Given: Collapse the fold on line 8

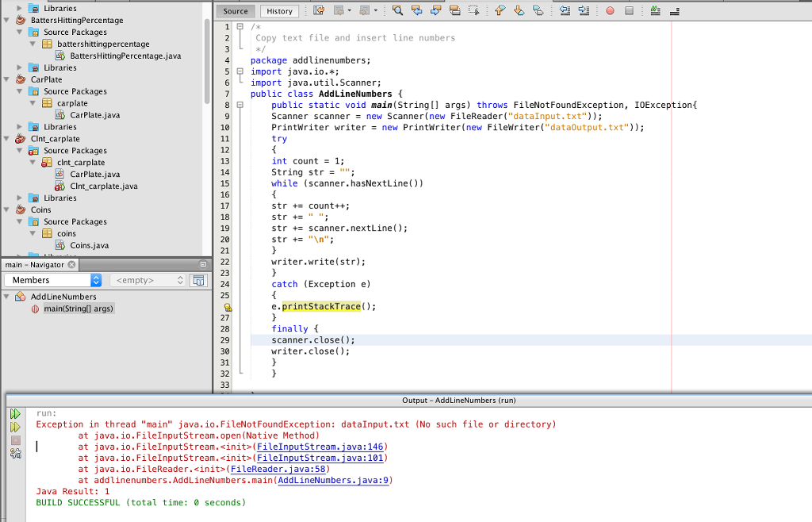Looking at the screenshot, I should [239, 105].
